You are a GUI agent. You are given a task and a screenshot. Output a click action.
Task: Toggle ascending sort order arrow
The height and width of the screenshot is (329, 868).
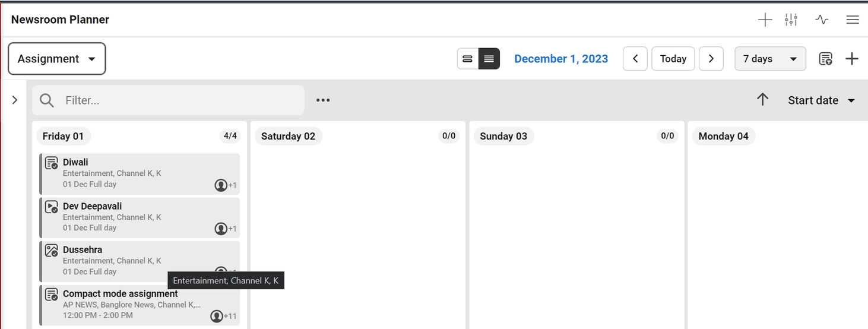point(763,100)
